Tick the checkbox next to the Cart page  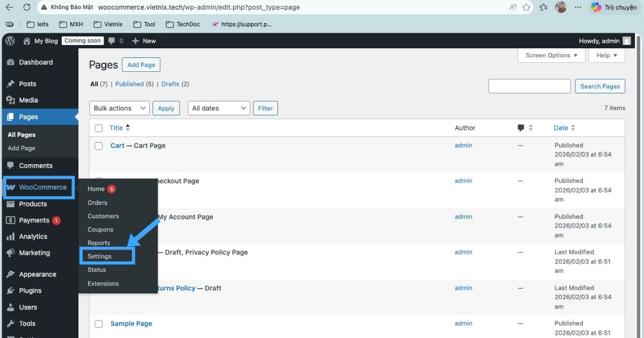click(x=98, y=145)
